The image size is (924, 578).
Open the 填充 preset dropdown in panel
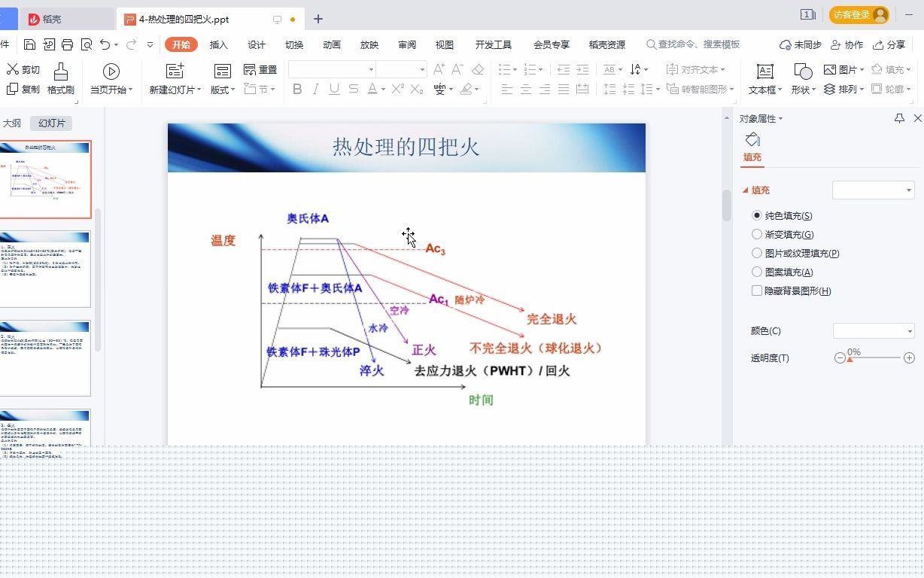874,190
